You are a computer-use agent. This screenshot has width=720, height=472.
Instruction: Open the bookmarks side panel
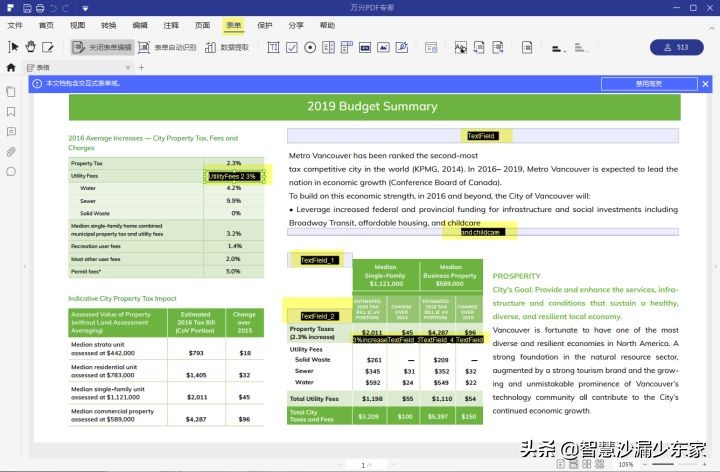pyautogui.click(x=11, y=112)
